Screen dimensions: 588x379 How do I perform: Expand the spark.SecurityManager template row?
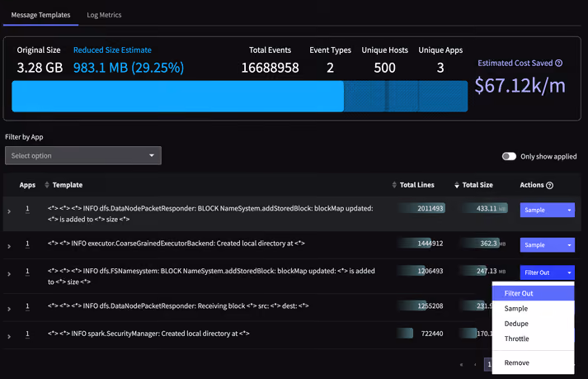pos(9,337)
